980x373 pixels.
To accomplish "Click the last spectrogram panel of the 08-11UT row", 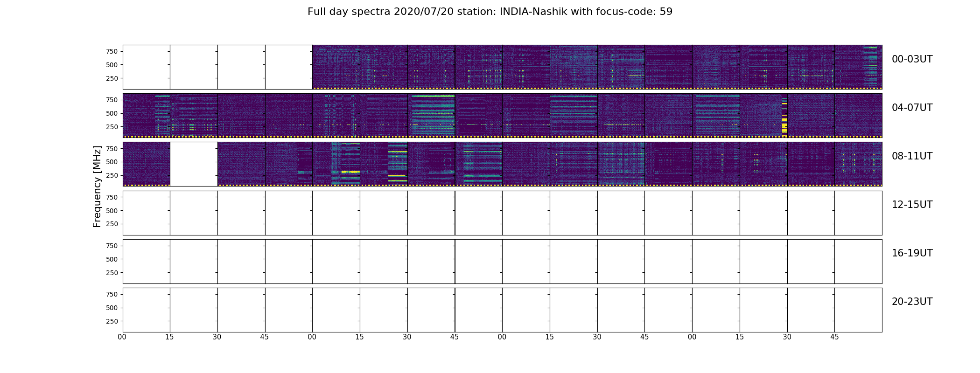I will (x=858, y=164).
